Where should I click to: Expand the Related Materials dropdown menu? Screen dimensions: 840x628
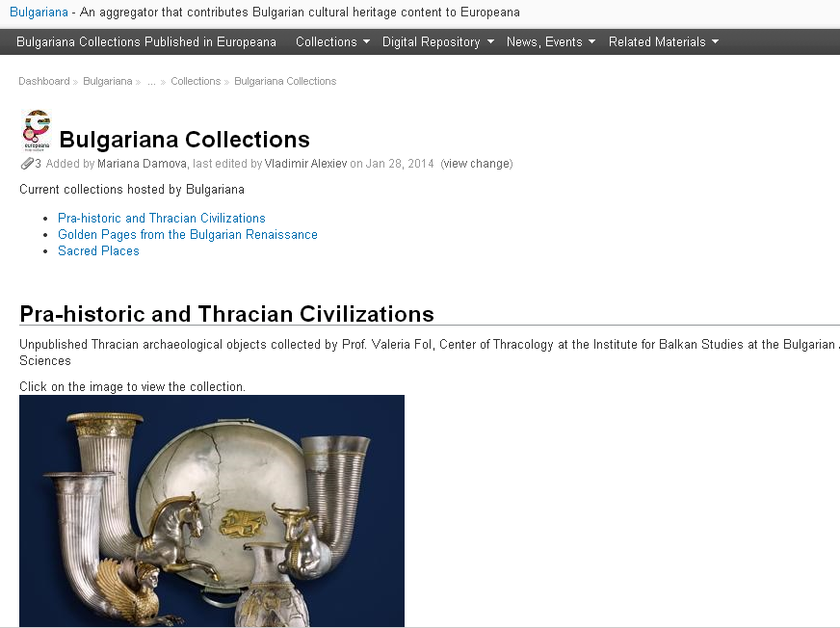pos(663,41)
